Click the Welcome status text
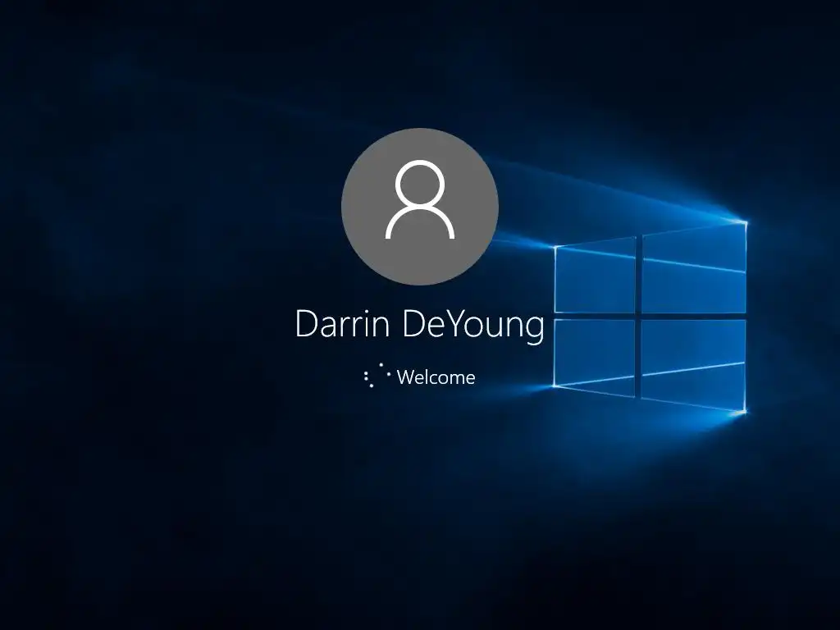Screen dimensions: 840x630 coord(436,377)
